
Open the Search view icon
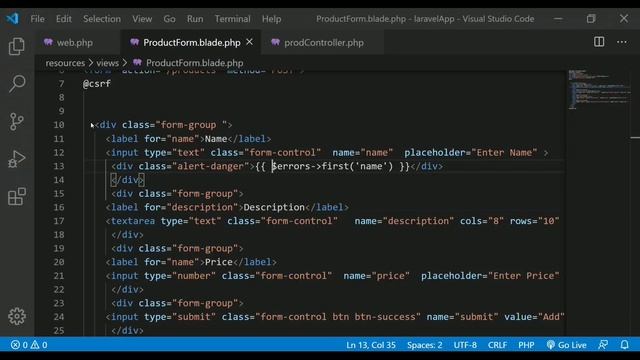tap(17, 83)
